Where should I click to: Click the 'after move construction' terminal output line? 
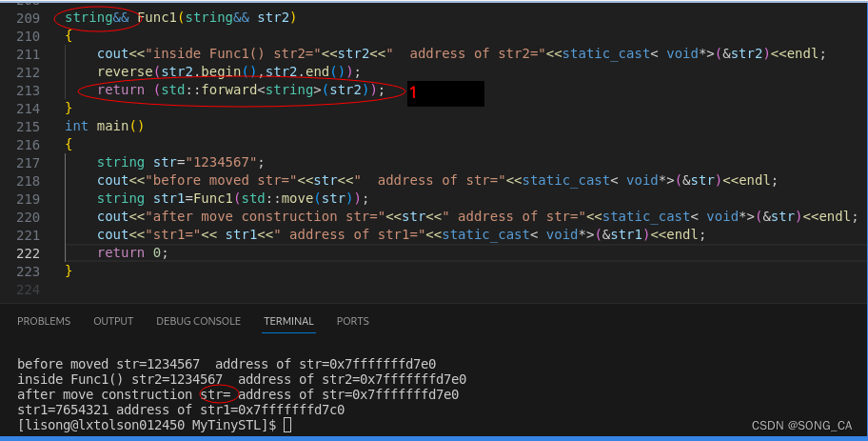(x=238, y=394)
